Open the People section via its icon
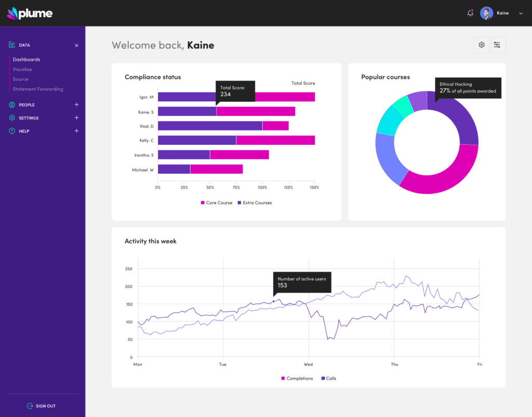532x417 pixels. point(11,104)
